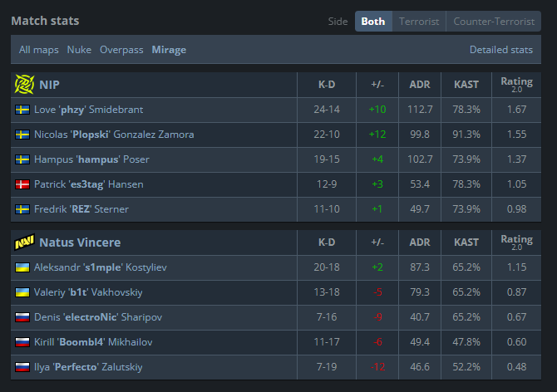
Task: Click the Ukrainian flag beside s1mple
Action: click(22, 267)
